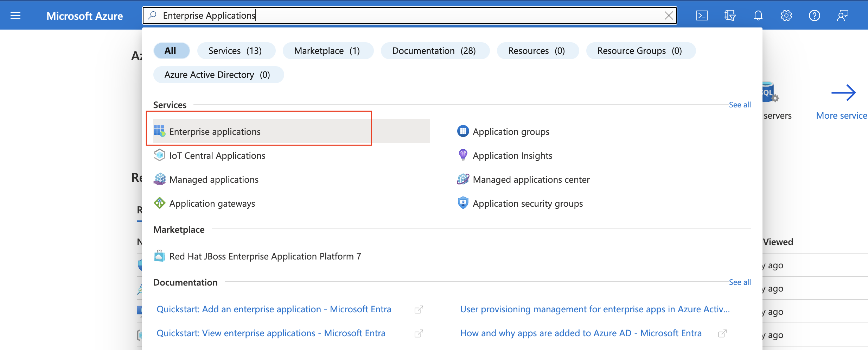
Task: Open Quickstart: Add an enterprise application doc
Action: pyautogui.click(x=274, y=309)
